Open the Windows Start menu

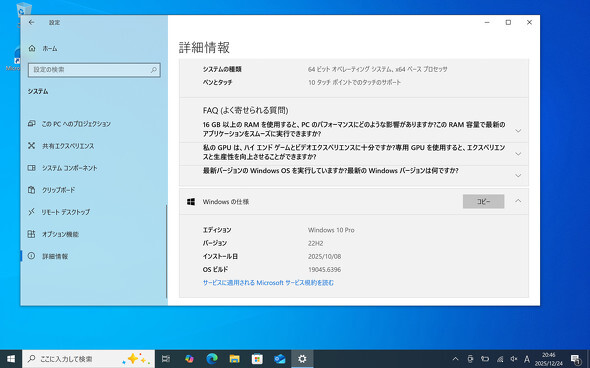coord(11,359)
